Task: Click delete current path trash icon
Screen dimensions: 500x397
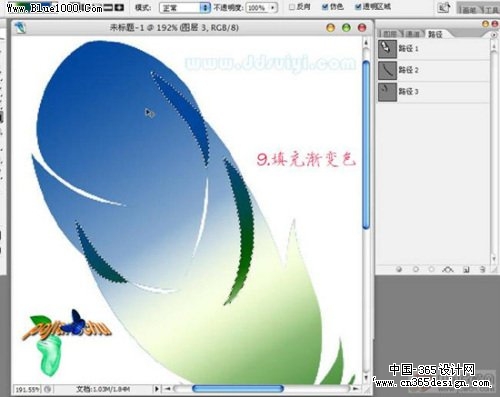Action: 482,269
